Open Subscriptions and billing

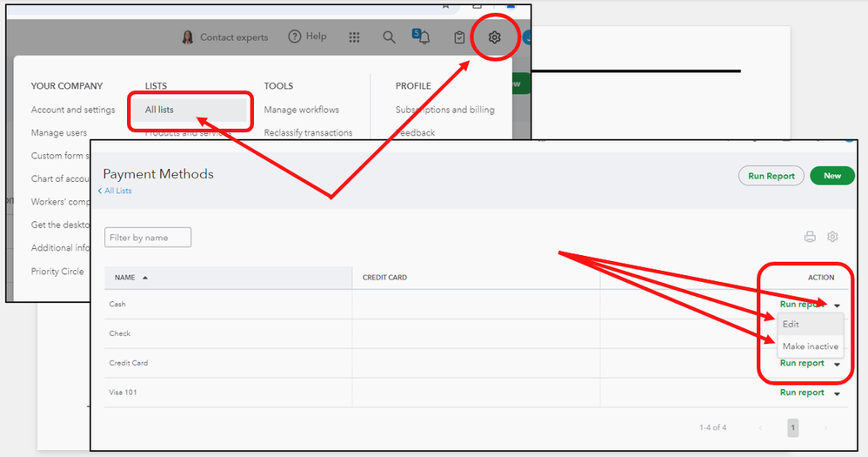(445, 110)
